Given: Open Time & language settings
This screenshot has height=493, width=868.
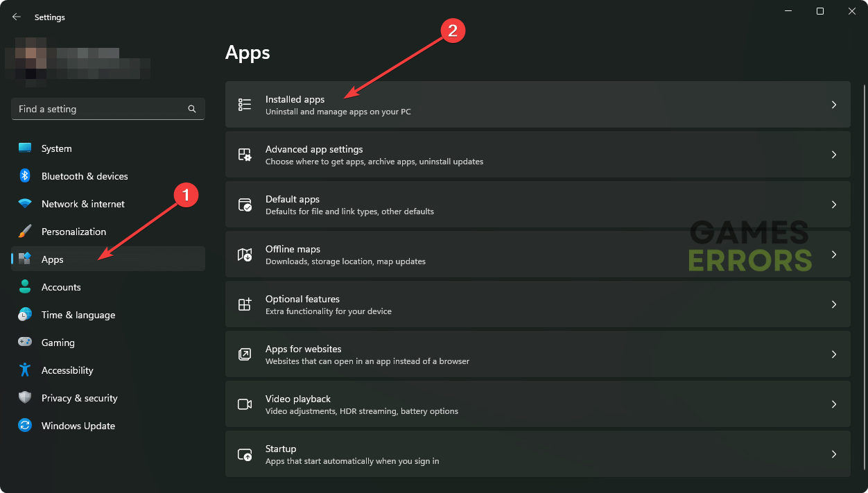Looking at the screenshot, I should click(78, 315).
